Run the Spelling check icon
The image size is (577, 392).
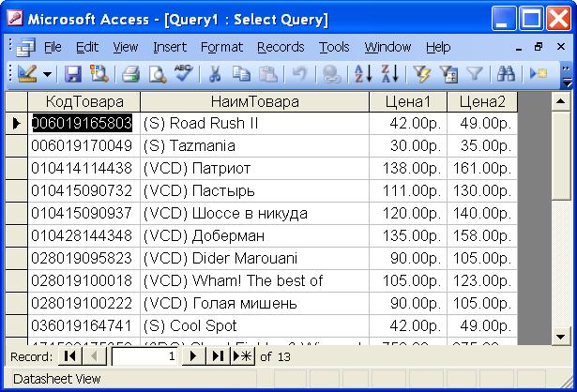184,73
